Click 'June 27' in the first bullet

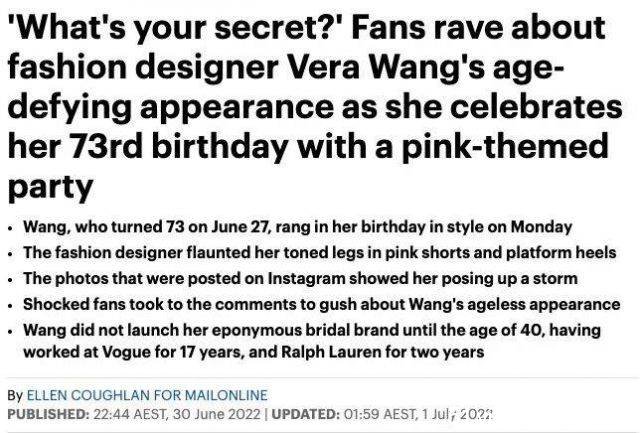[239, 226]
